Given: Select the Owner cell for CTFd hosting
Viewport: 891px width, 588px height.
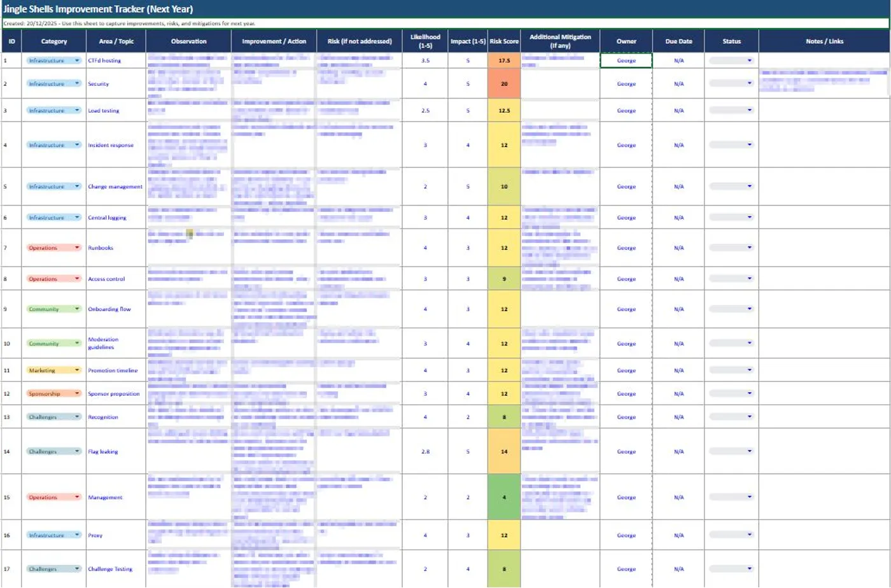Looking at the screenshot, I should (x=626, y=60).
